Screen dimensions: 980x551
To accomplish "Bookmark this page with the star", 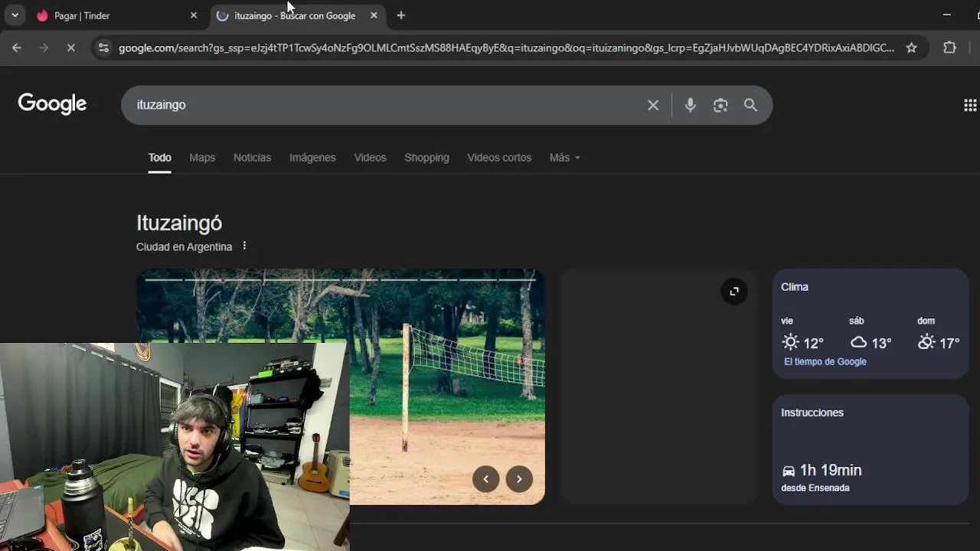I will point(911,47).
